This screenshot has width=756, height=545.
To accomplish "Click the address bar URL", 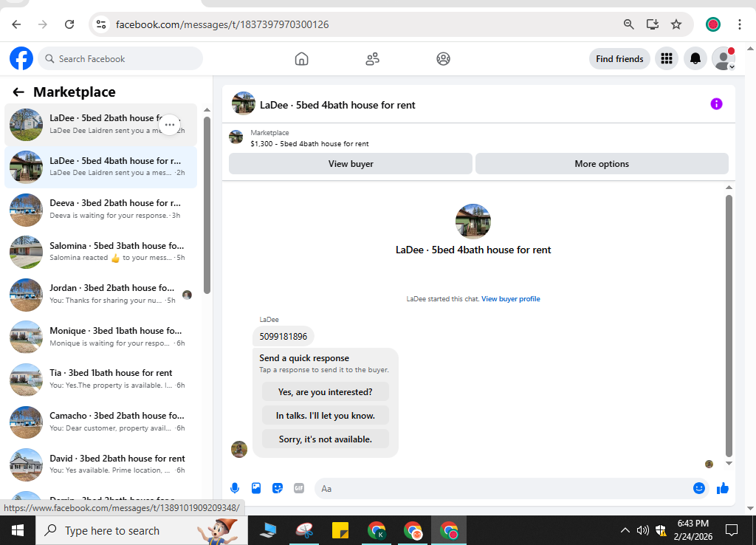I will [222, 24].
